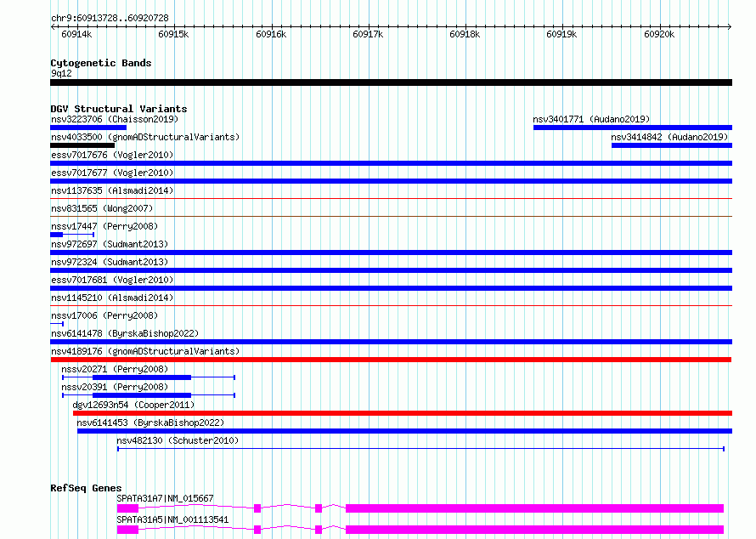Select the blue nsv972697 variant bar
Viewport: 756px width, 539px height.
click(x=391, y=252)
